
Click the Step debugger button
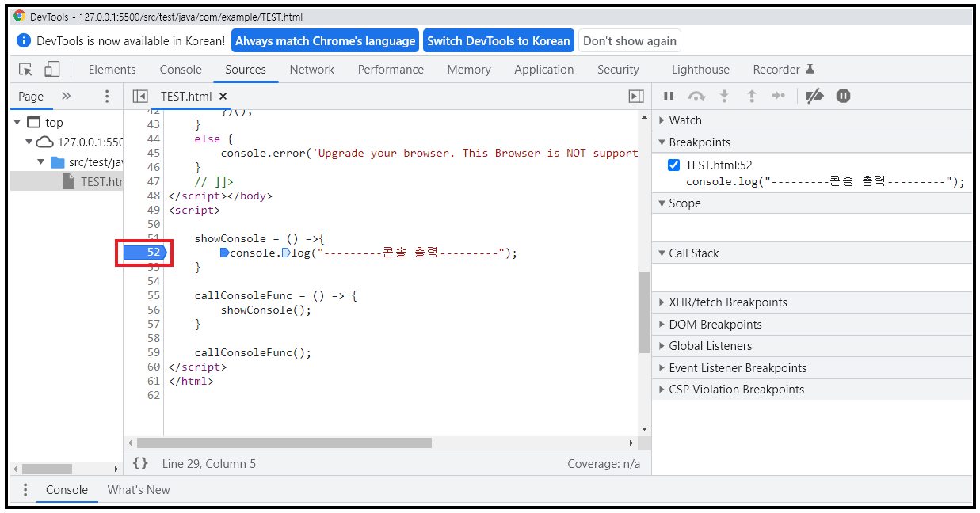click(779, 96)
